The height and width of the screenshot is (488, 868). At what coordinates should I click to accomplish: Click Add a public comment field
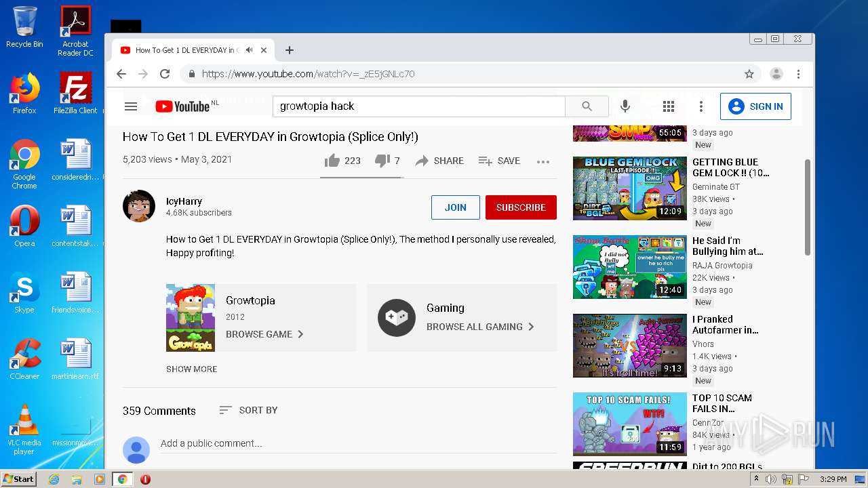[x=358, y=443]
